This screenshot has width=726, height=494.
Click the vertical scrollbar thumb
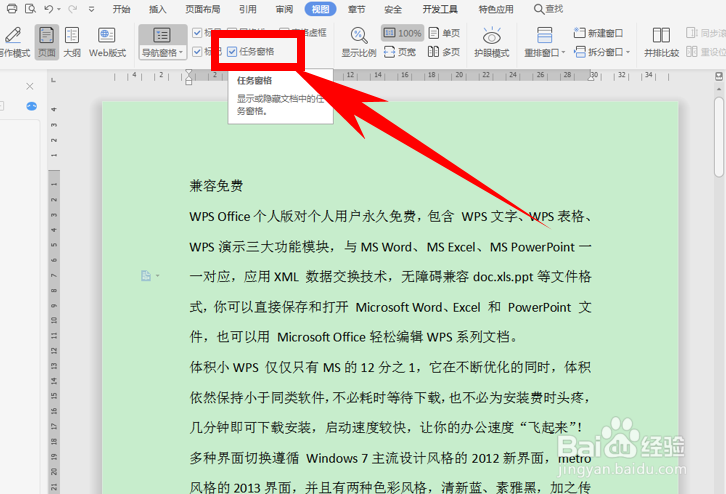coord(719,137)
